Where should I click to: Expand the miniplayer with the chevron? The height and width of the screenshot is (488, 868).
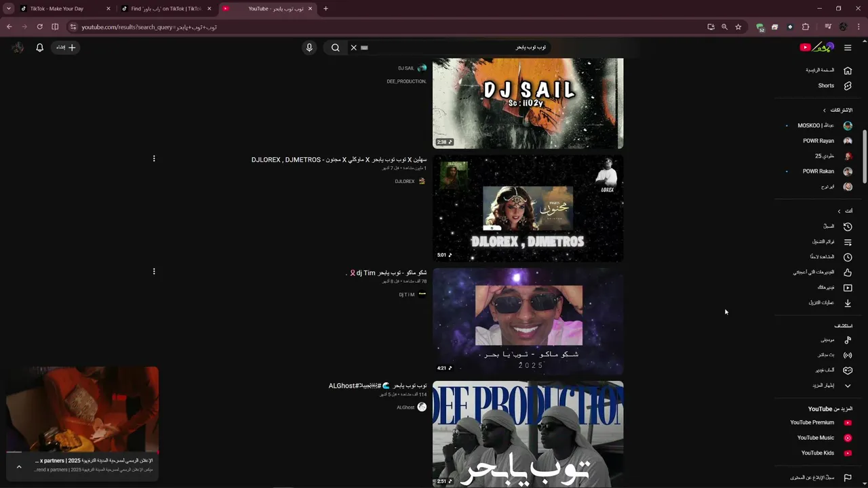[19, 466]
